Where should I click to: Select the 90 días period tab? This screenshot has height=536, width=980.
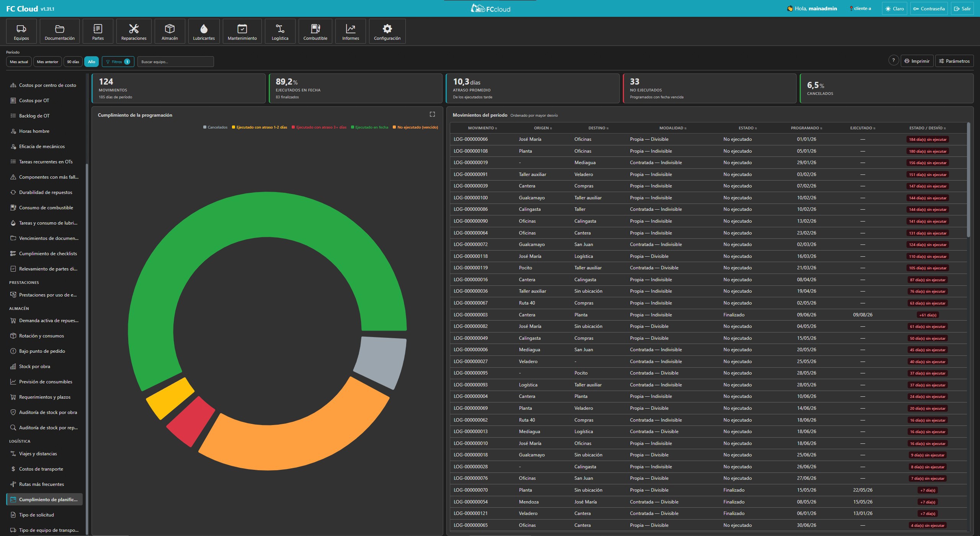click(x=73, y=62)
